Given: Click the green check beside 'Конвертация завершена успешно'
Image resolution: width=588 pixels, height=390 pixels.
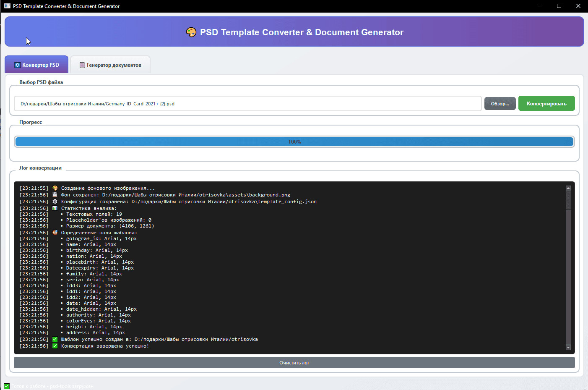Looking at the screenshot, I should [55, 346].
